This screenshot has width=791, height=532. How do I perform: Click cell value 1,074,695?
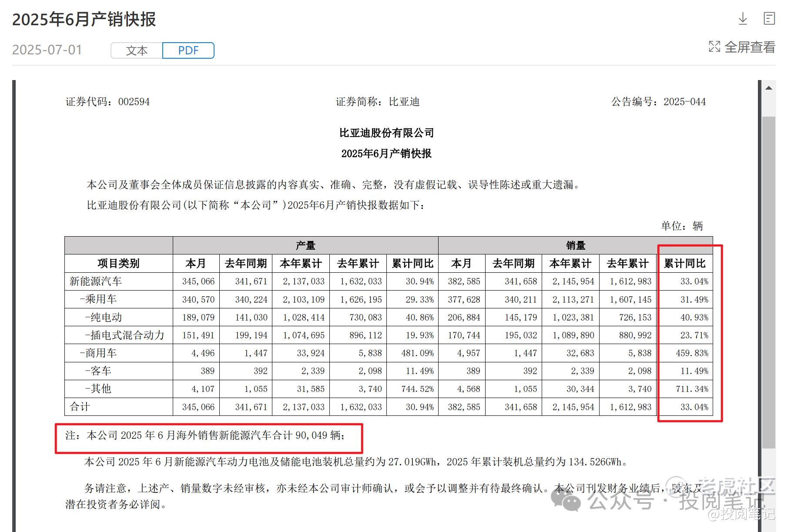click(x=304, y=335)
